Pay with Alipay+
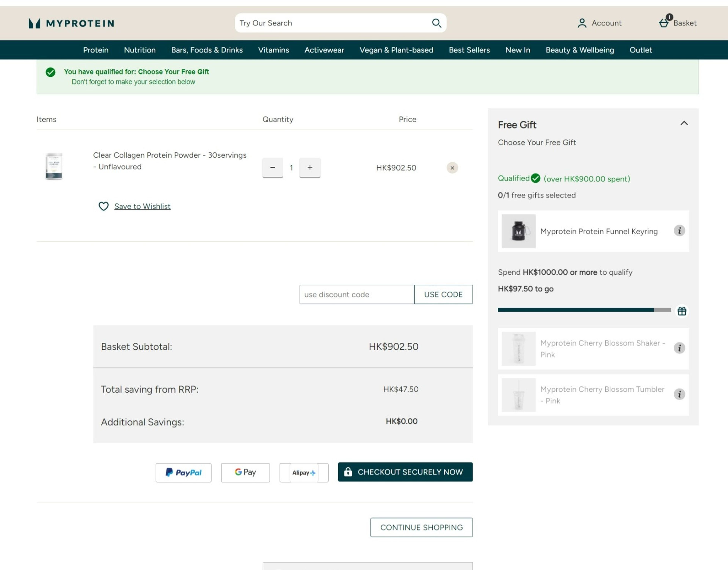This screenshot has width=728, height=570. click(x=304, y=473)
